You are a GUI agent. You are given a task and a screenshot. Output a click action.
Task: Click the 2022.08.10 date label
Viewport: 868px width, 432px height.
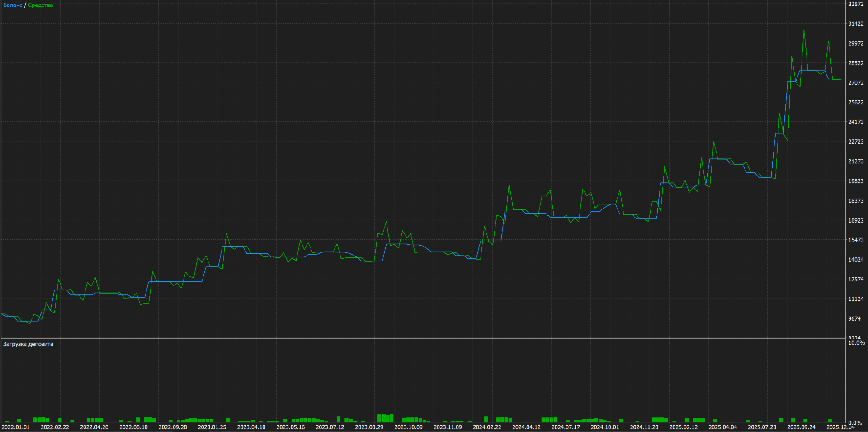pyautogui.click(x=133, y=427)
